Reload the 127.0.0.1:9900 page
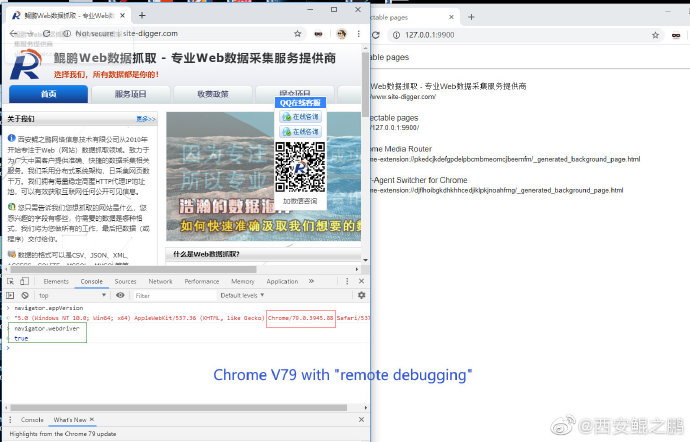The image size is (690, 442). click(376, 35)
